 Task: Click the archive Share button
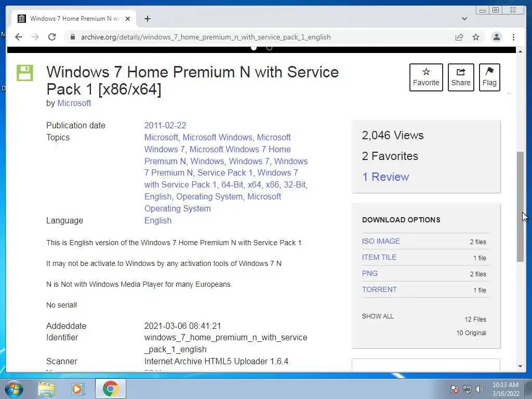461,77
